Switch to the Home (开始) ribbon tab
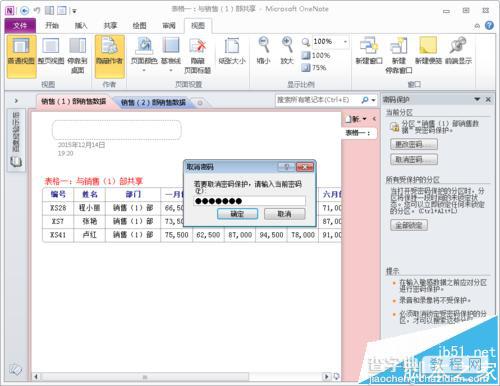This screenshot has height=386, width=500. [x=52, y=26]
